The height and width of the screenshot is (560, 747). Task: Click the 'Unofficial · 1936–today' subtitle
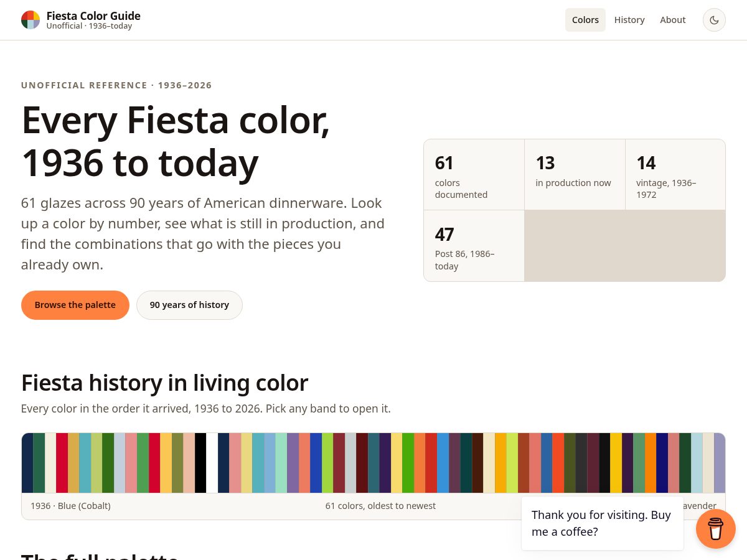(89, 26)
